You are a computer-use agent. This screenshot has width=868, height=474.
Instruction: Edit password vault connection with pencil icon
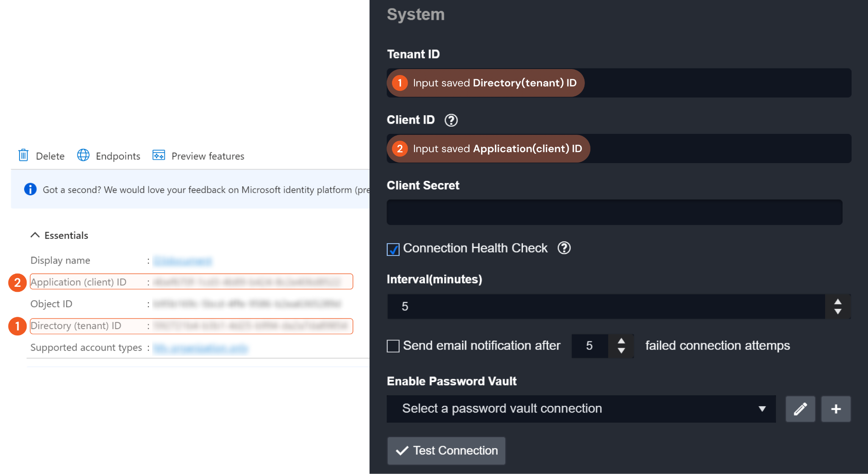pyautogui.click(x=800, y=409)
